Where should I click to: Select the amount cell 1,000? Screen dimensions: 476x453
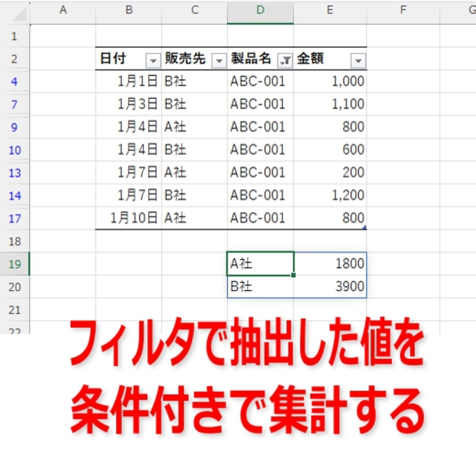pyautogui.click(x=330, y=81)
